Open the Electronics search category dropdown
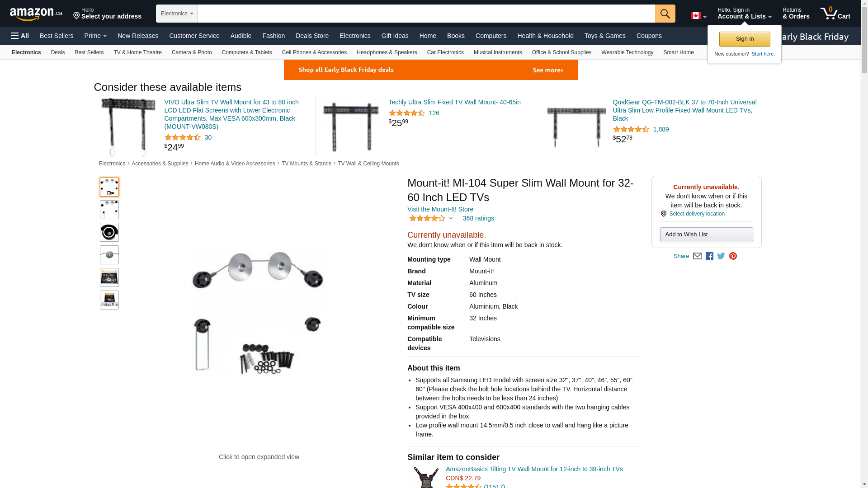Image resolution: width=868 pixels, height=488 pixels. pyautogui.click(x=177, y=14)
